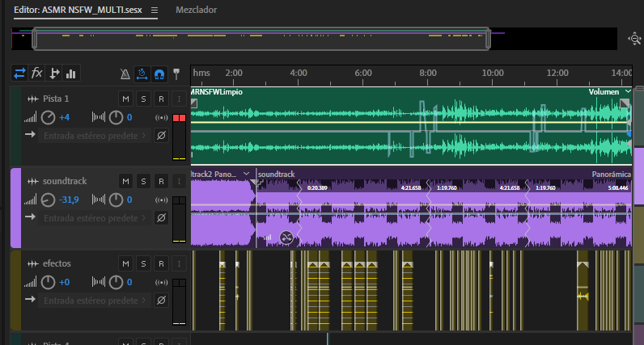Click the Pista 1 waveform track icon
The image size is (644, 345).
(x=33, y=99)
